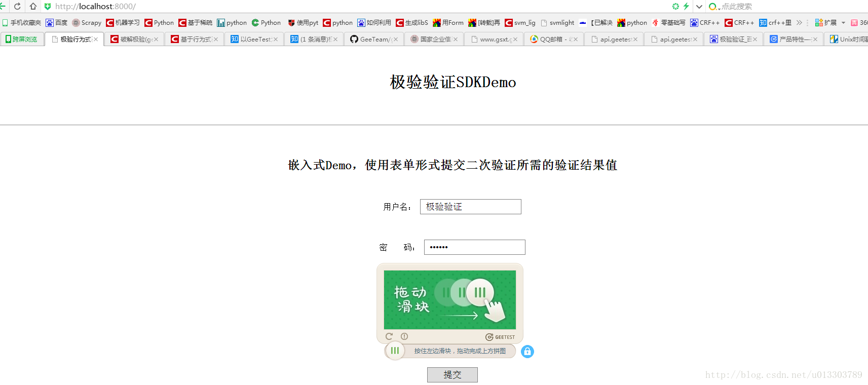Viewport: 868px width, 385px height.
Task: Close the GeeTeam tab
Action: point(396,39)
